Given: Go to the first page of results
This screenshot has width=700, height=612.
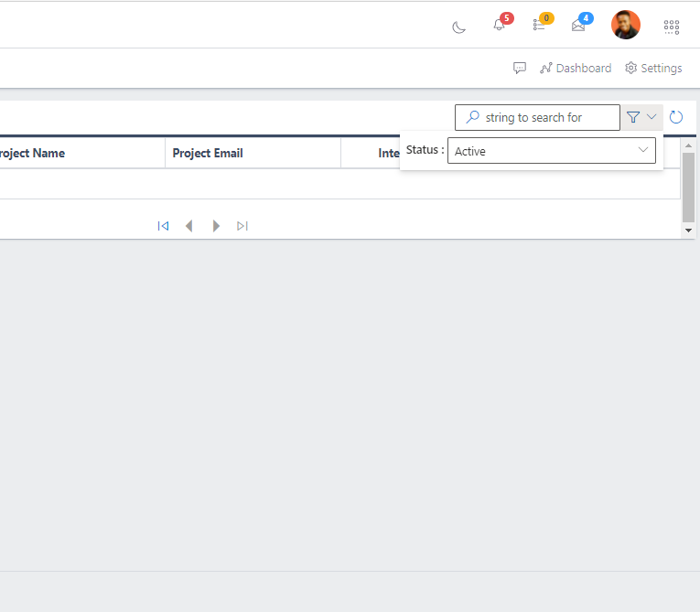Looking at the screenshot, I should (163, 226).
